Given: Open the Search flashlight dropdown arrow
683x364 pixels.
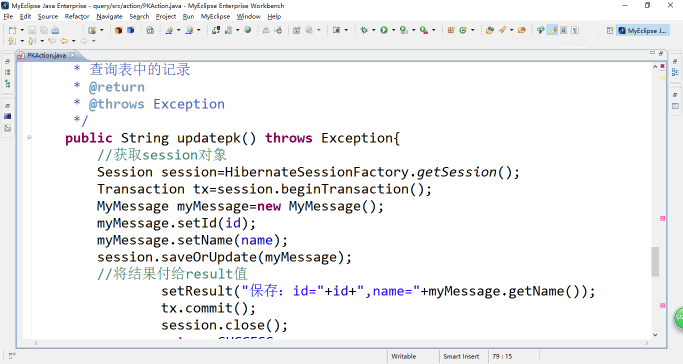Looking at the screenshot, I should pos(511,30).
